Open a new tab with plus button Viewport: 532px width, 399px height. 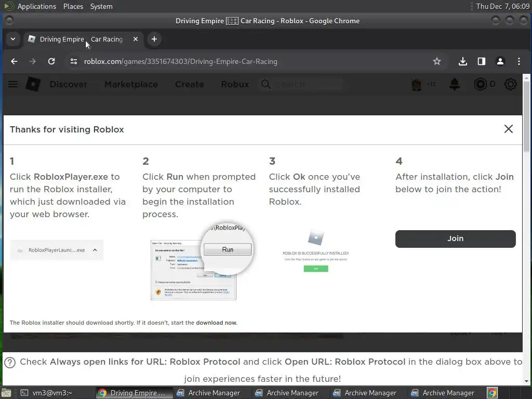[154, 39]
